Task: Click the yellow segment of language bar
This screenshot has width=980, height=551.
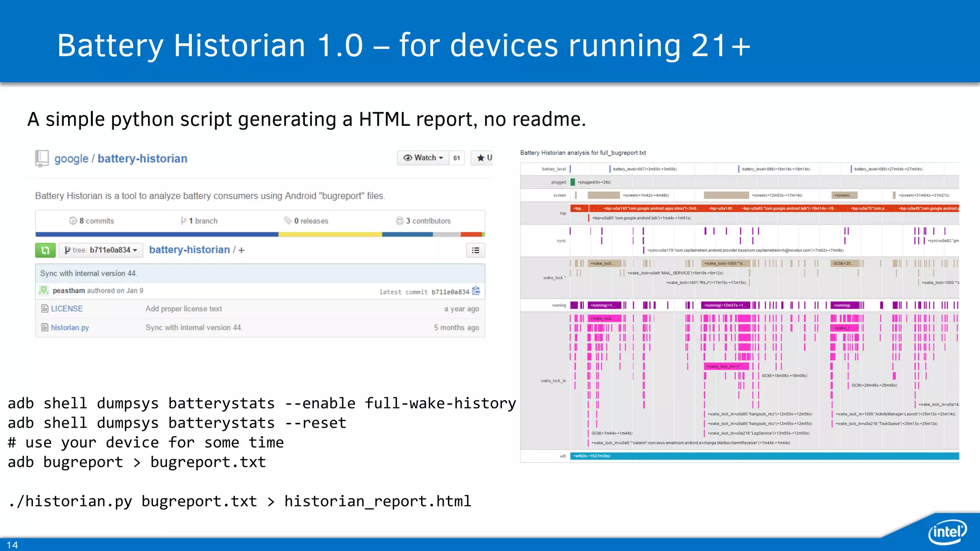Action: pyautogui.click(x=330, y=234)
